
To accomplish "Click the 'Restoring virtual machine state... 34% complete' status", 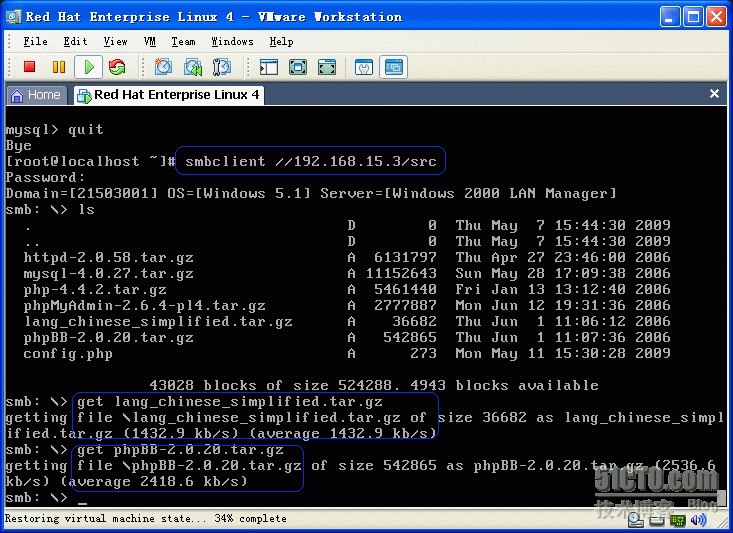I will point(145,519).
